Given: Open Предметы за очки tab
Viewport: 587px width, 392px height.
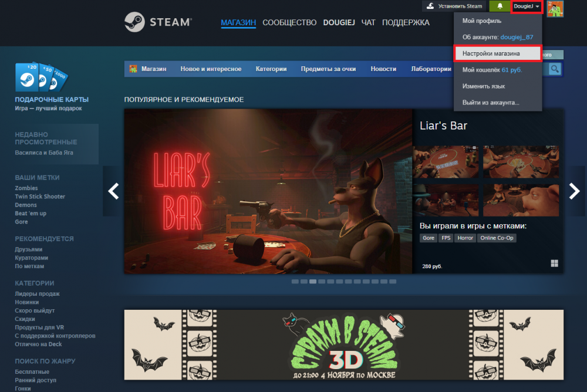Looking at the screenshot, I should [328, 69].
